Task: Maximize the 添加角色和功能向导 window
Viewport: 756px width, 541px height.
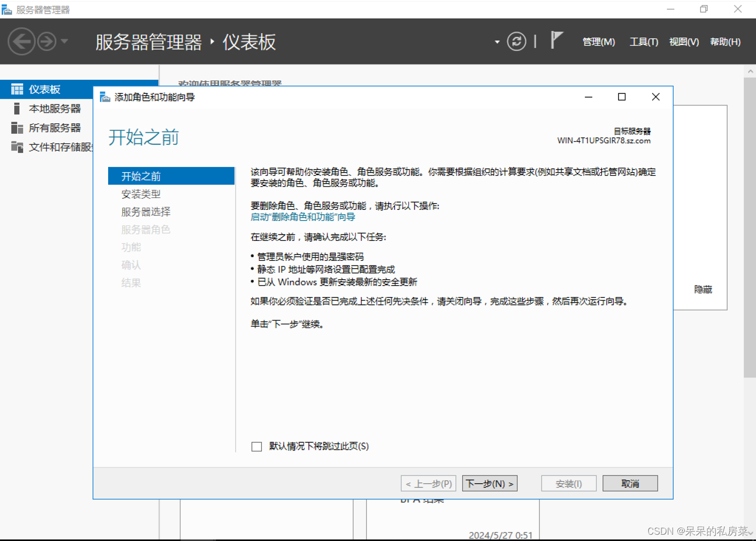Action: point(622,97)
